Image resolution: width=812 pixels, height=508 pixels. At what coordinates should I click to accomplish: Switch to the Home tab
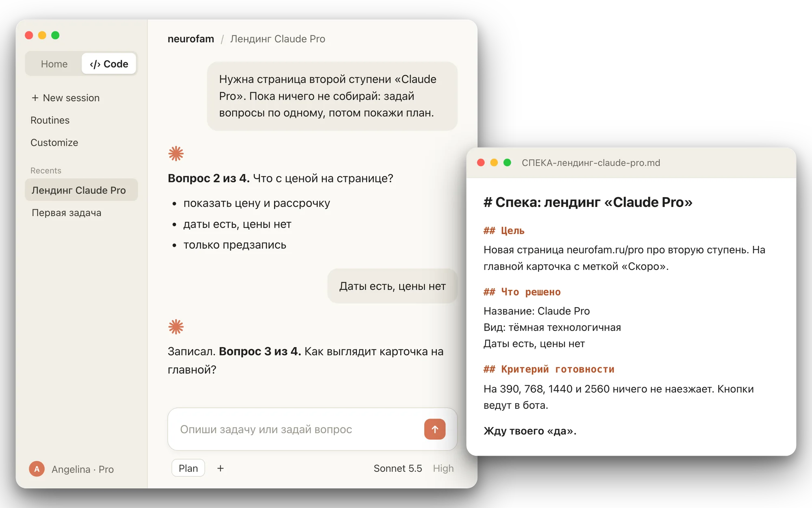coord(54,64)
